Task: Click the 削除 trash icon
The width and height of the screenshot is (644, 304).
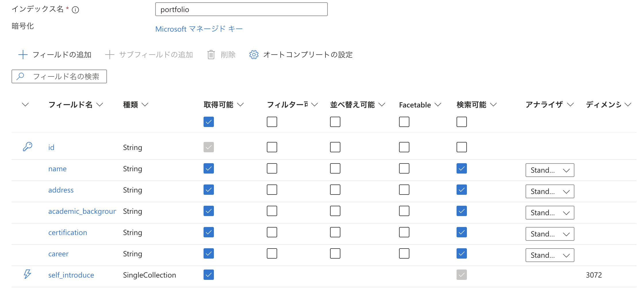Action: click(211, 55)
